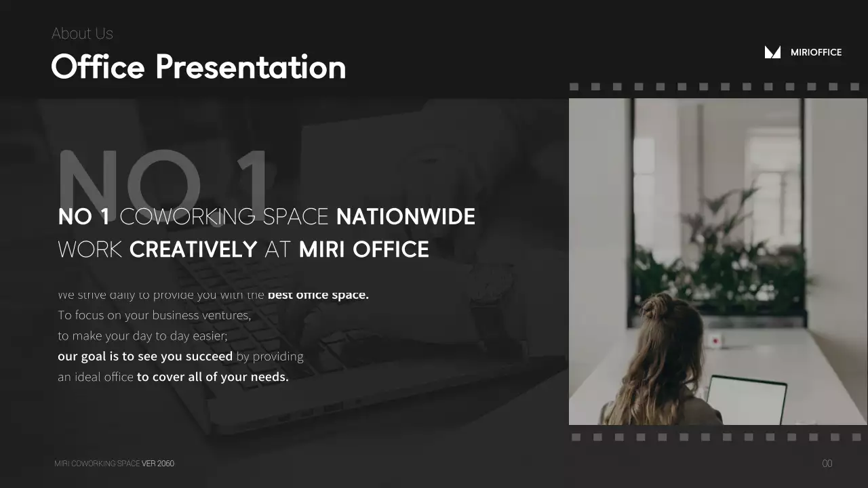Click the page number 00 indicator
The image size is (868, 488).
click(827, 463)
